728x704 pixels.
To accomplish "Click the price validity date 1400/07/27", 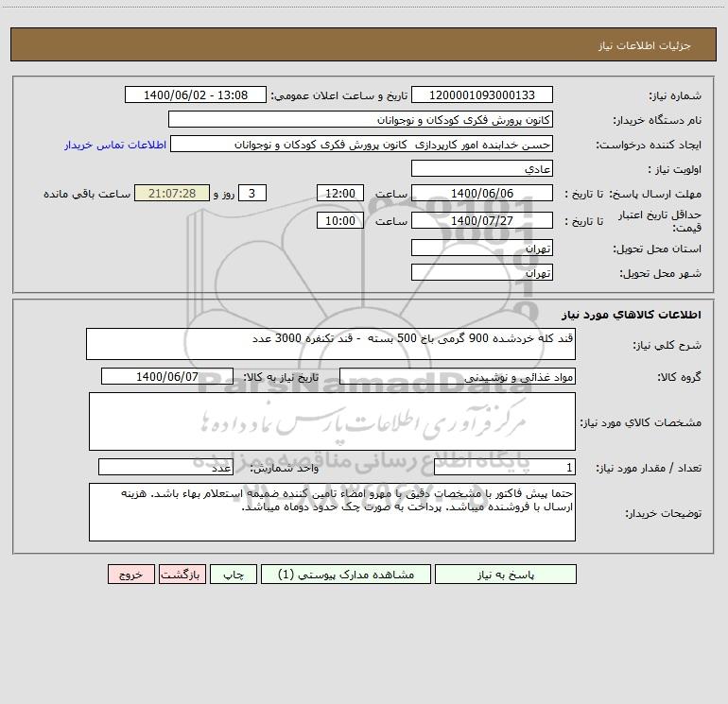I will (482, 220).
